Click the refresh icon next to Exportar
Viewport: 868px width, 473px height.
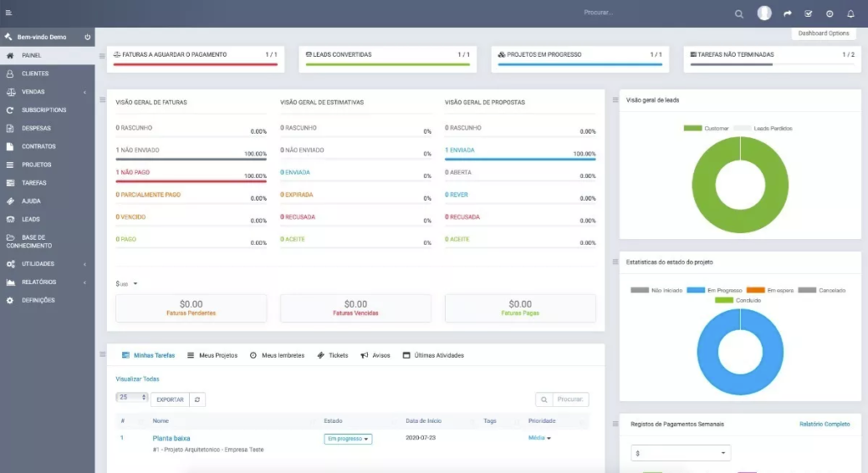[197, 399]
